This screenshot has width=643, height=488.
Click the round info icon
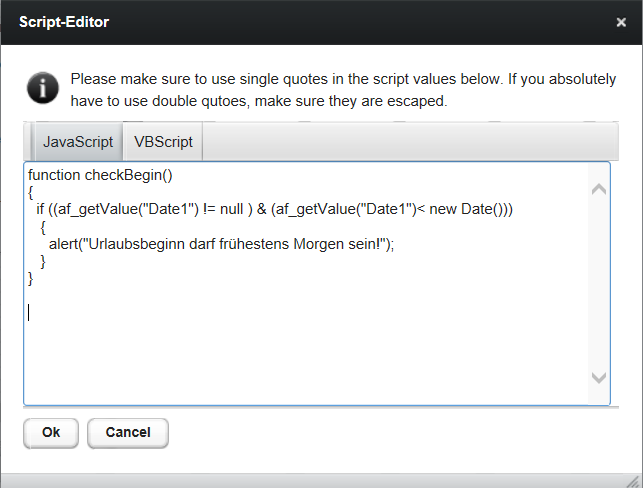pyautogui.click(x=43, y=88)
